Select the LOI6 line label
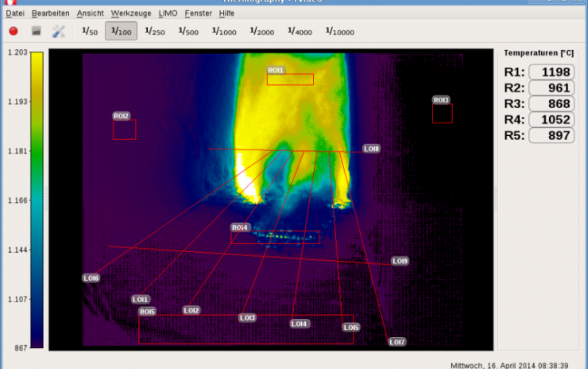588x369 pixels. click(x=91, y=278)
